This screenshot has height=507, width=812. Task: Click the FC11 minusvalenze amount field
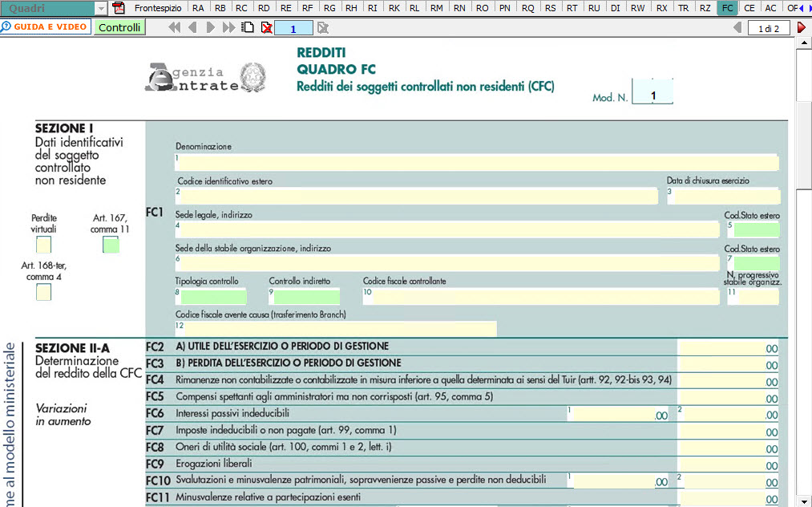pyautogui.click(x=728, y=497)
